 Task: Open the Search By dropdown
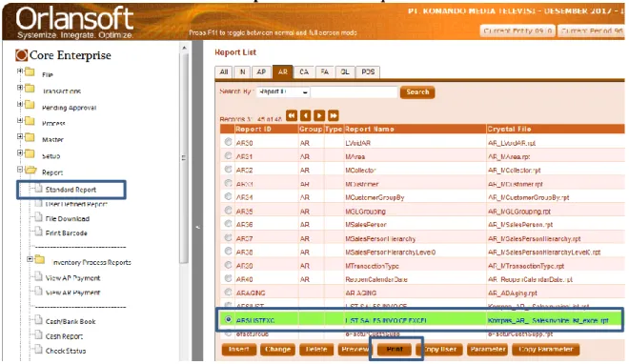(x=284, y=92)
